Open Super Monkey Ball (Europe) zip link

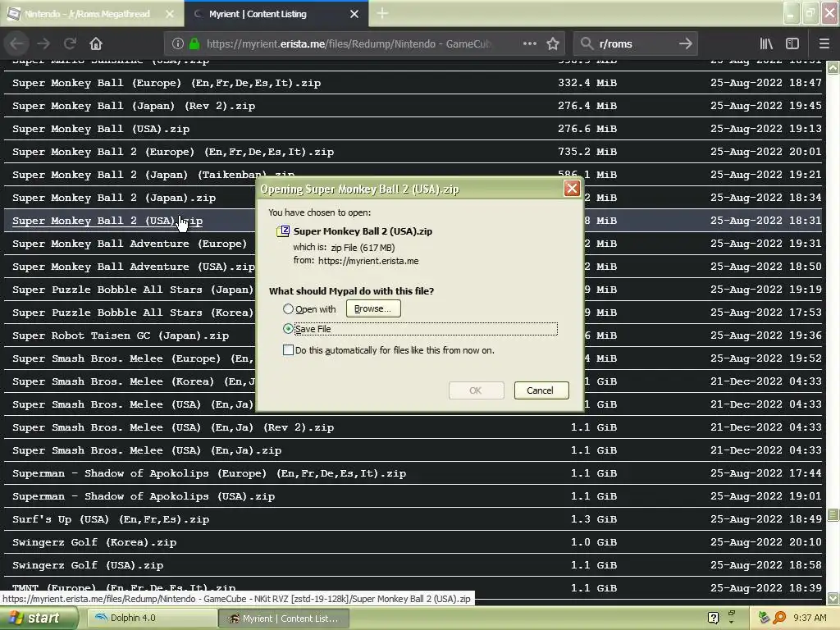[167, 83]
